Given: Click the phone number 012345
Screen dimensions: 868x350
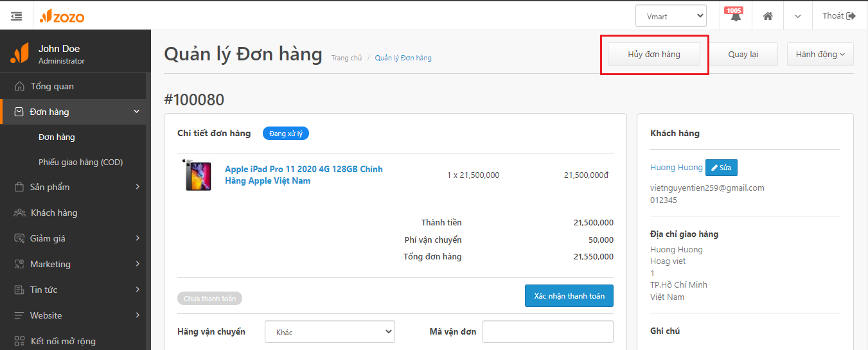Looking at the screenshot, I should 664,200.
